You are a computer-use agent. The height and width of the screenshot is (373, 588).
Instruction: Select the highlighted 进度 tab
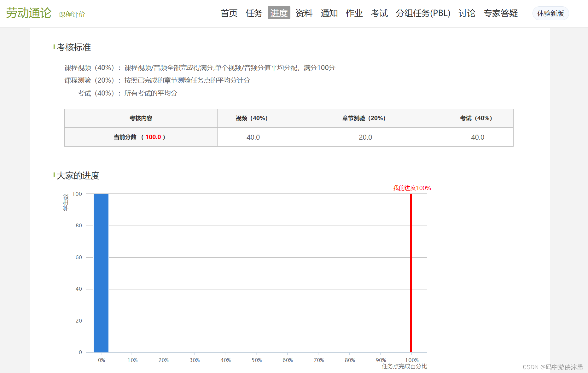[x=279, y=13]
